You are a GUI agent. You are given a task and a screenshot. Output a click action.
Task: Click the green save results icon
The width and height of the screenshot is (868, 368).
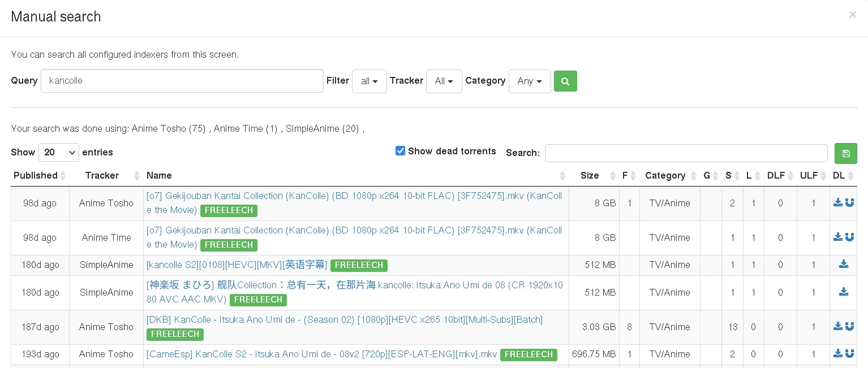tap(845, 153)
